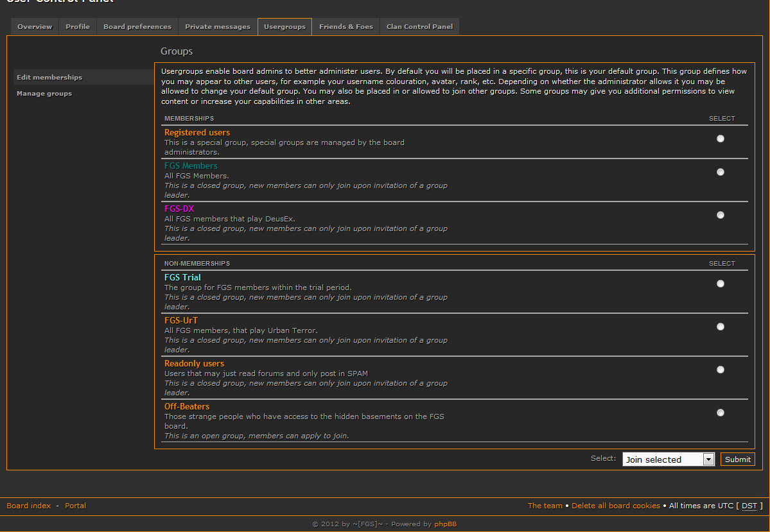Image resolution: width=770 pixels, height=532 pixels.
Task: Pick the FGS-UrT group radio button
Action: (x=720, y=327)
